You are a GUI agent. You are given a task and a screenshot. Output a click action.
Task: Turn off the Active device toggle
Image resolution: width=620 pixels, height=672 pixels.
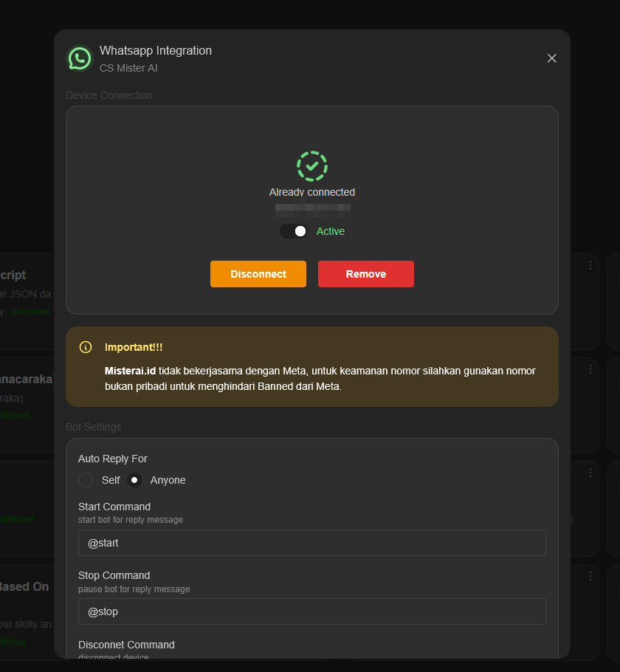click(294, 231)
